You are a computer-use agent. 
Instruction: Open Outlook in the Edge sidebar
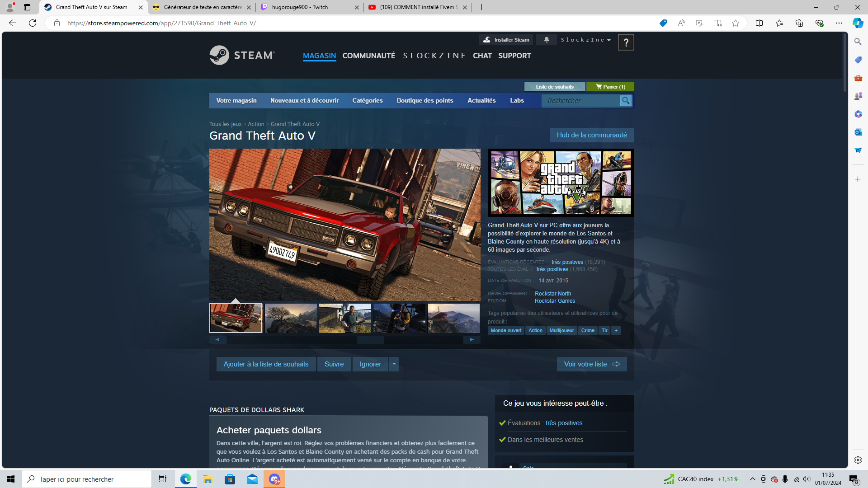point(858,132)
